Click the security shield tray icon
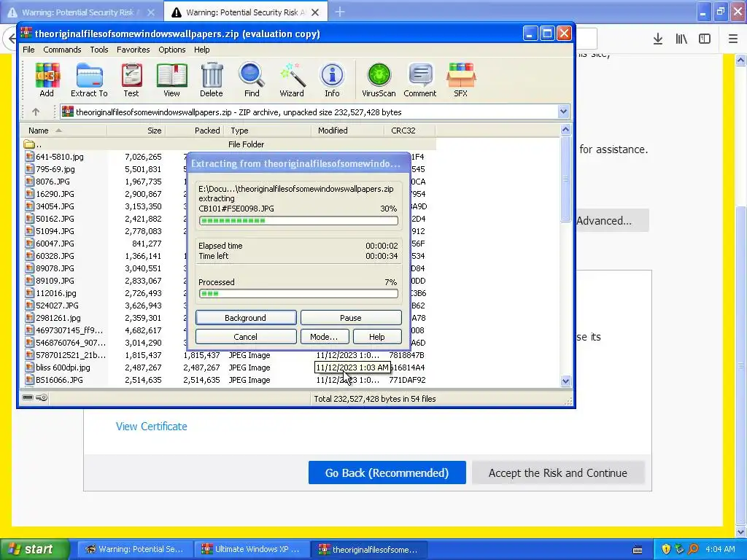This screenshot has width=747, height=560. coord(666,549)
